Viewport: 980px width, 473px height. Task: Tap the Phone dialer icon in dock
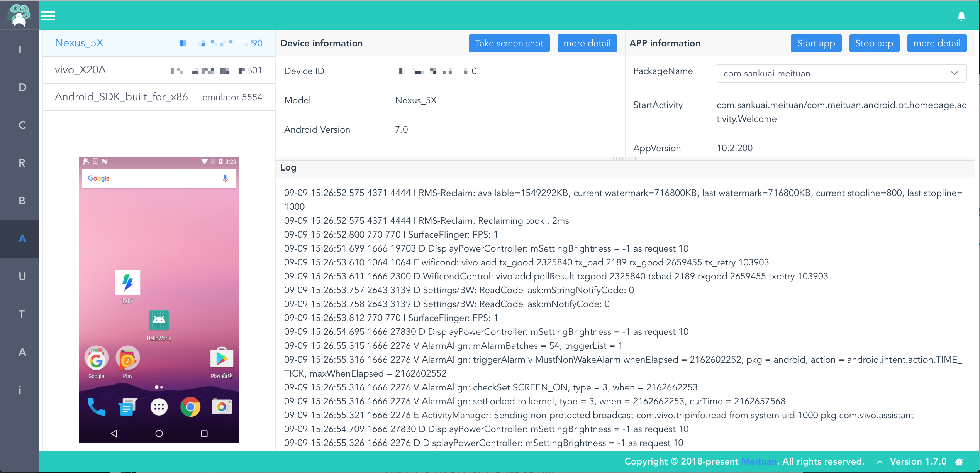click(96, 407)
